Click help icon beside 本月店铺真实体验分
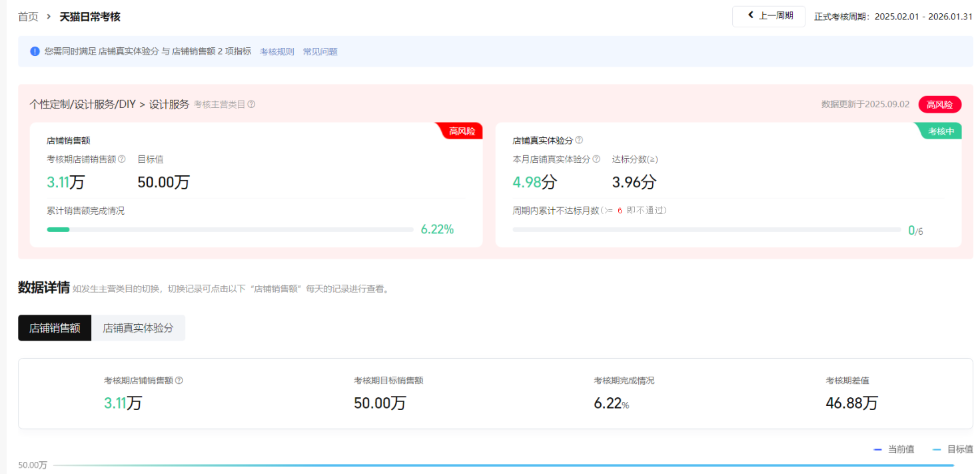The height and width of the screenshot is (474, 980). tap(596, 159)
